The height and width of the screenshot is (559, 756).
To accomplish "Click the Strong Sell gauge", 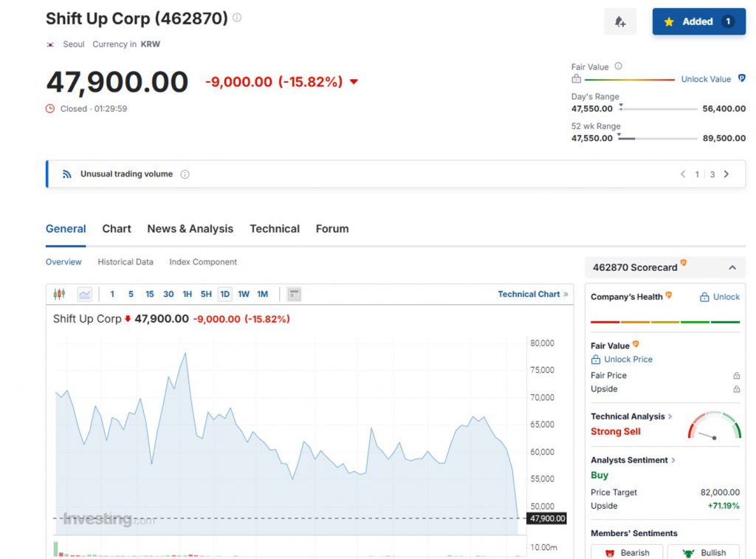I will pyautogui.click(x=714, y=425).
